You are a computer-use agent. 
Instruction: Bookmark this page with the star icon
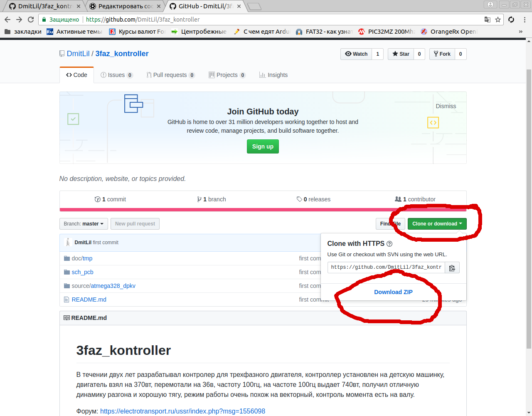pyautogui.click(x=498, y=20)
